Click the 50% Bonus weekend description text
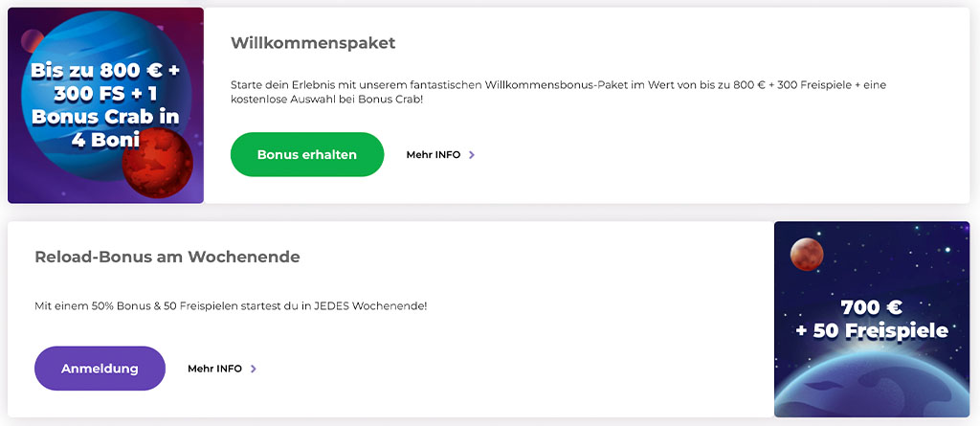Image resolution: width=980 pixels, height=426 pixels. pos(230,305)
